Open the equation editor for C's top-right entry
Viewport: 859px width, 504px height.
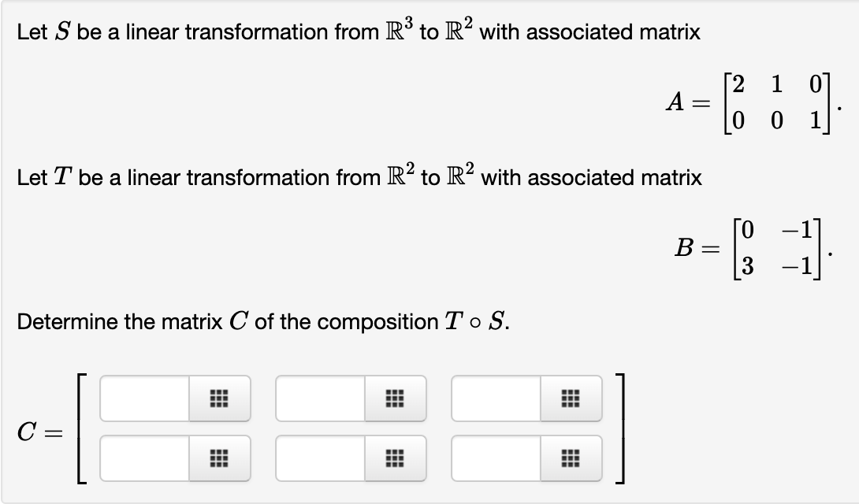pos(569,398)
